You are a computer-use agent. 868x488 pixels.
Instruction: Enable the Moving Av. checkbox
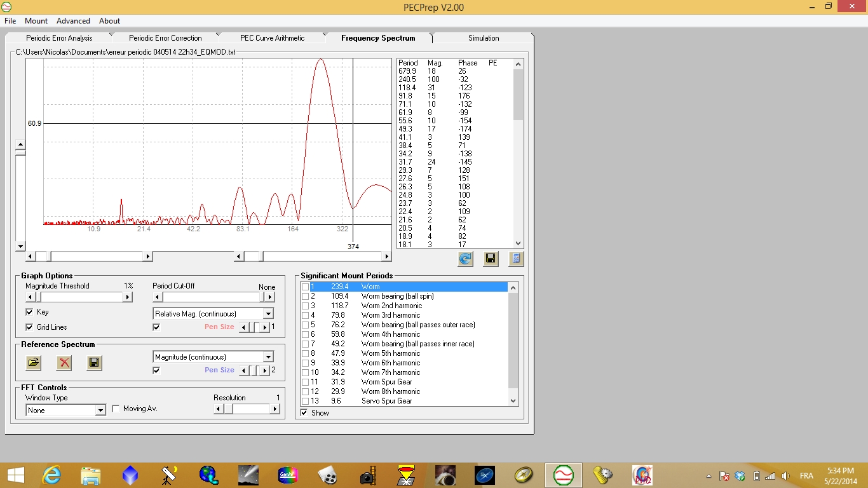pos(116,409)
